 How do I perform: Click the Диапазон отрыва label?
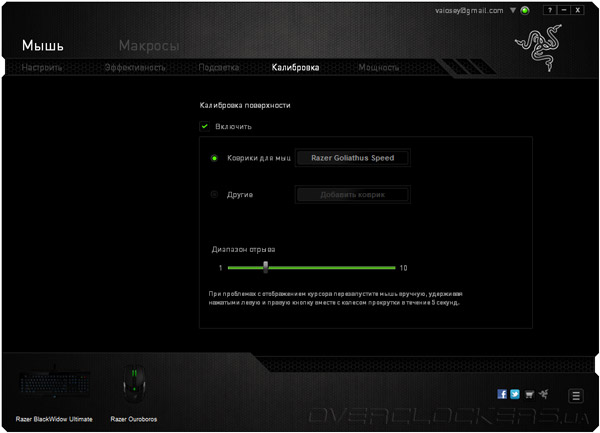tap(243, 249)
